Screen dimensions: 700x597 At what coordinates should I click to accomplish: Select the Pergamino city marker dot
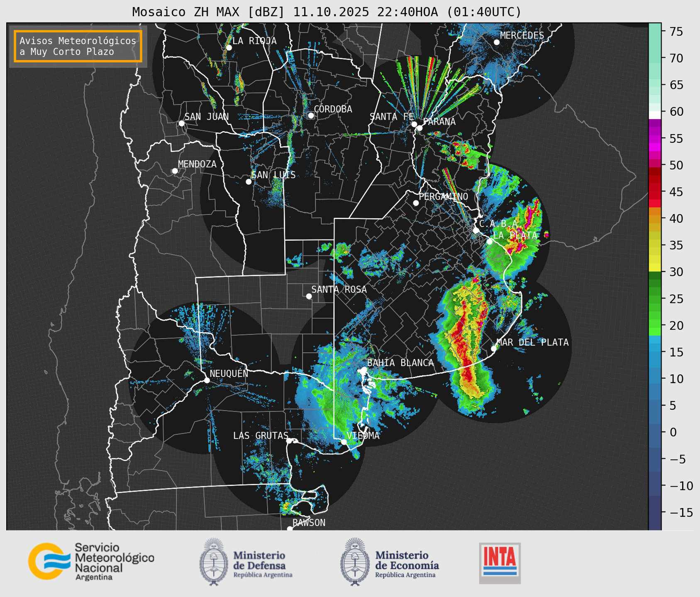click(416, 203)
